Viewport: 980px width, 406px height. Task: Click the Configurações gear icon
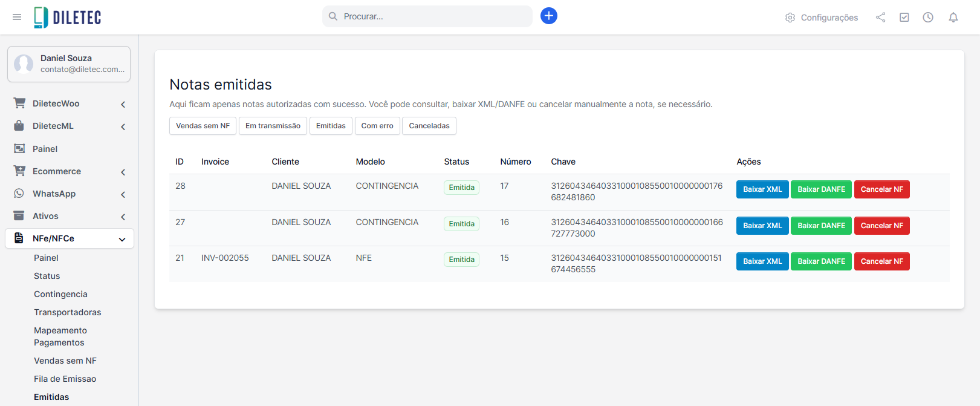point(790,18)
